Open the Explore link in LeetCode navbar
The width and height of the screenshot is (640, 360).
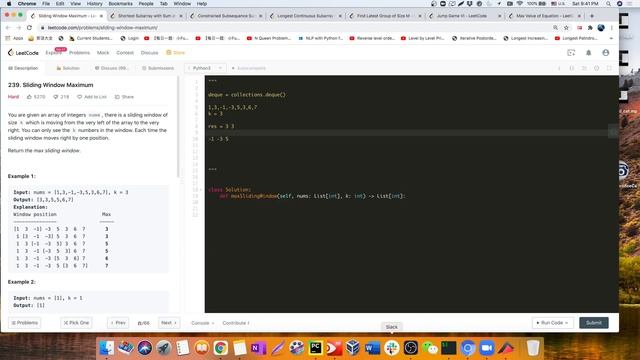click(x=53, y=53)
